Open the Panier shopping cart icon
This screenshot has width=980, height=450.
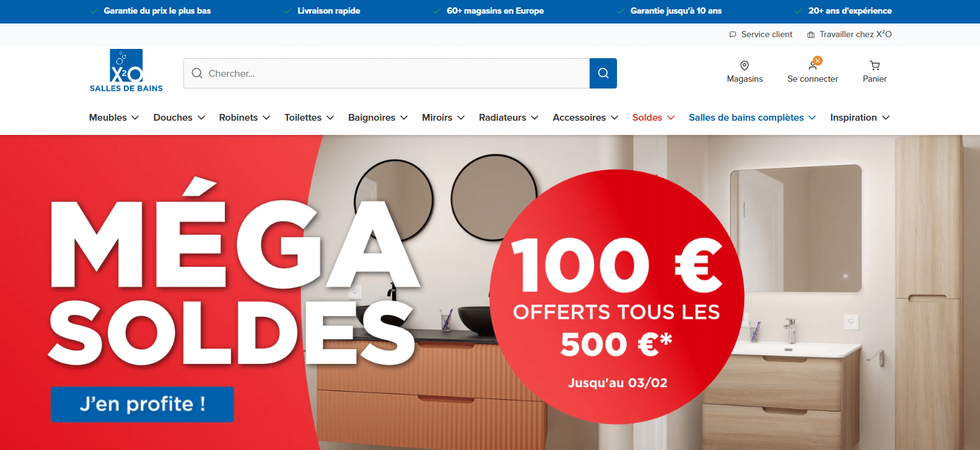[875, 66]
